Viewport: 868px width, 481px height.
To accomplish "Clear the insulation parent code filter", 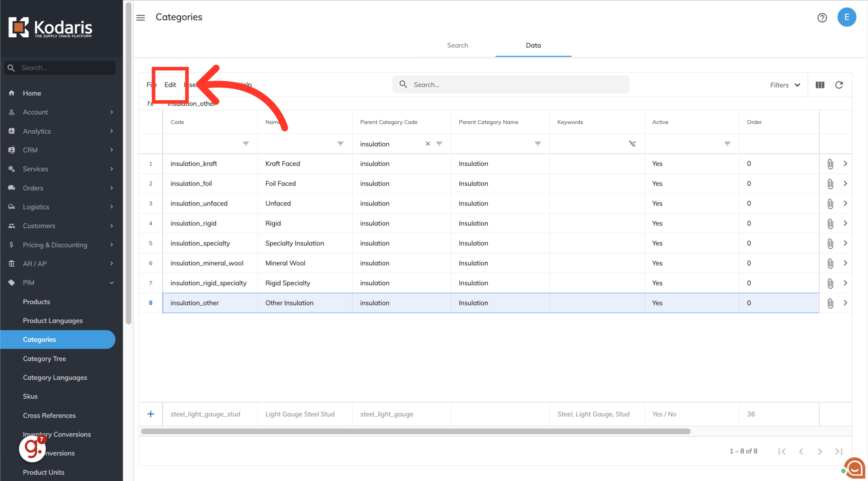I will (x=428, y=144).
